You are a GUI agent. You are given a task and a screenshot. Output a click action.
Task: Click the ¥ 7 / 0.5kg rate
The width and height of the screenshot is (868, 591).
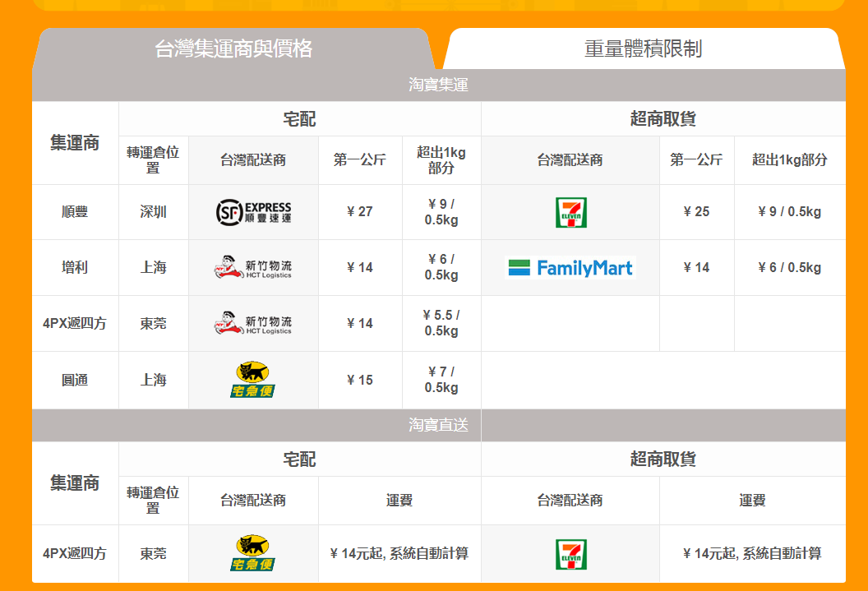[x=441, y=380]
